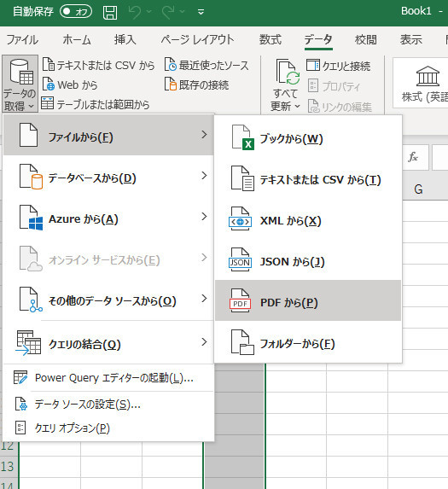The height and width of the screenshot is (489, 448).
Task: Click the データの取得 button
Action: pyautogui.click(x=20, y=84)
